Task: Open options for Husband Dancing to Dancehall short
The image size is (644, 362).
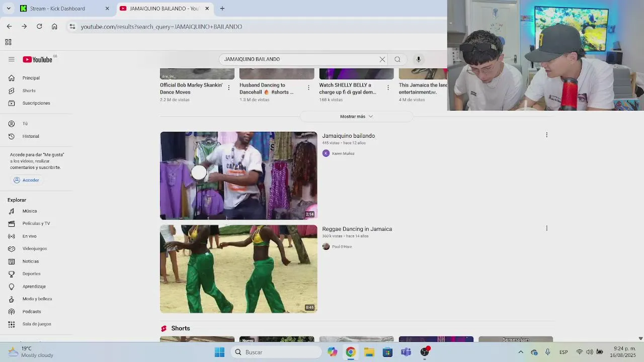Action: (x=308, y=87)
